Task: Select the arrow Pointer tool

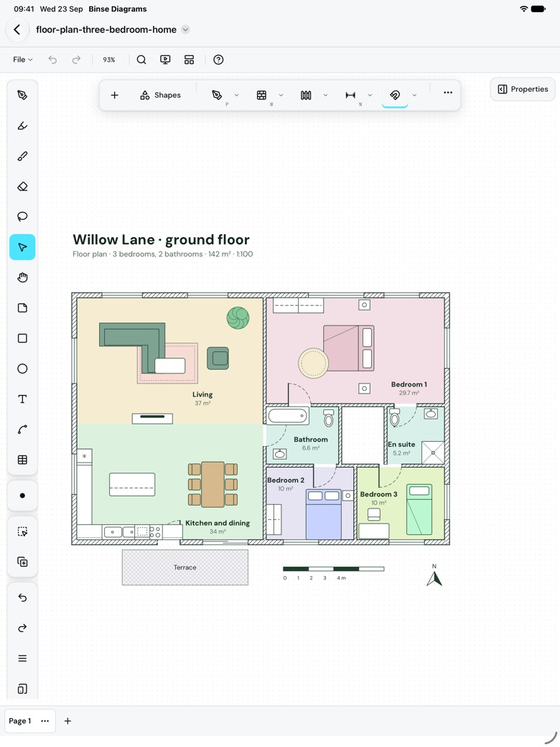Action: point(22,247)
